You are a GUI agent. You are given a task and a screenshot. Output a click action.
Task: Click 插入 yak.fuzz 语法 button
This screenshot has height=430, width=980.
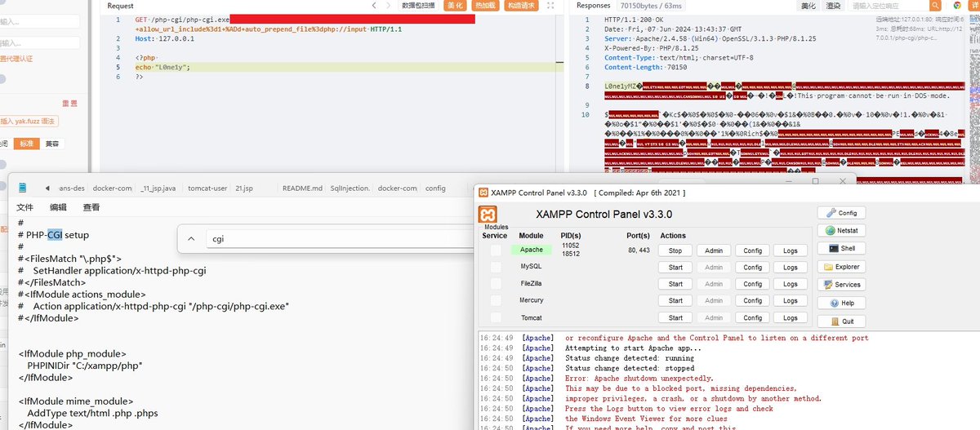(29, 121)
